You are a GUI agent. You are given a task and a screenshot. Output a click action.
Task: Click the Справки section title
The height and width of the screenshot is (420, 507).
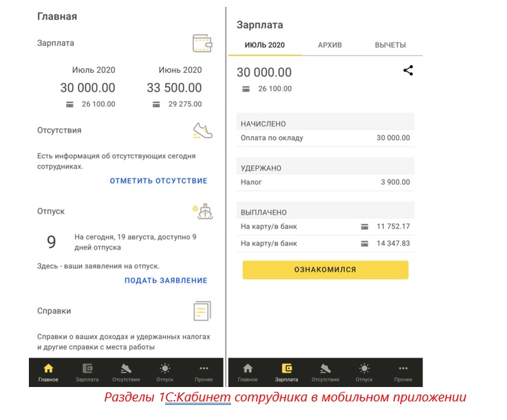pyautogui.click(x=54, y=311)
